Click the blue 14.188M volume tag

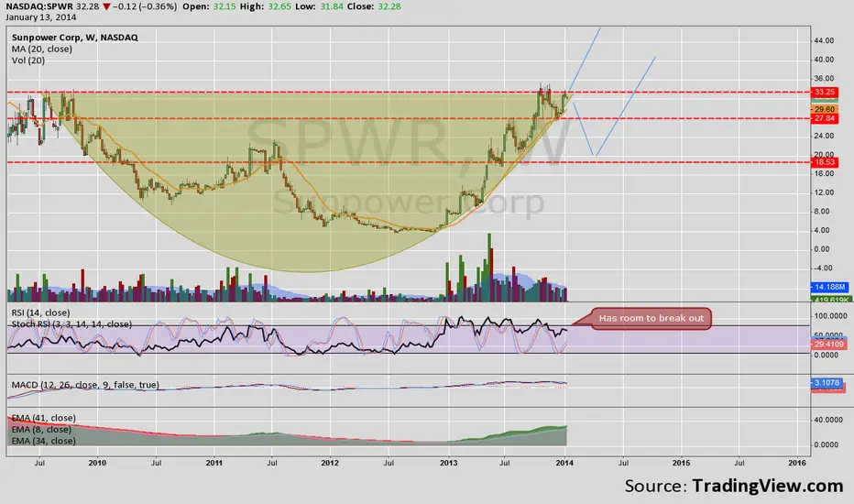point(830,287)
